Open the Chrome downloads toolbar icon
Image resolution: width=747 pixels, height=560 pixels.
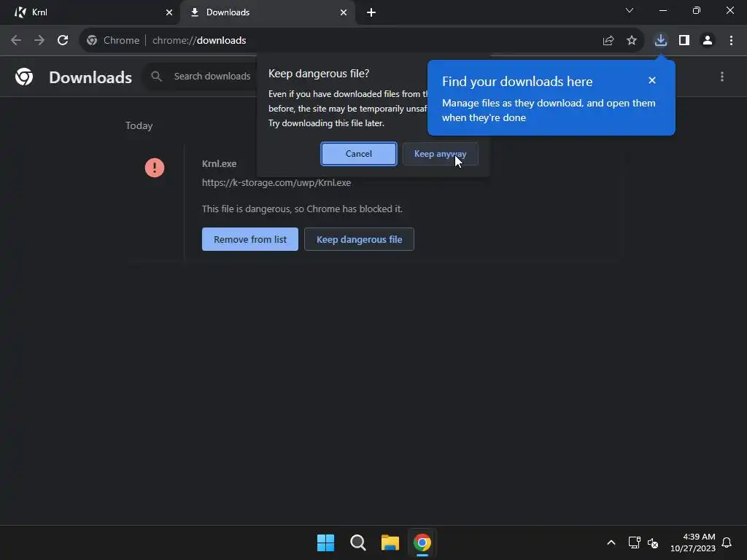[x=661, y=41]
